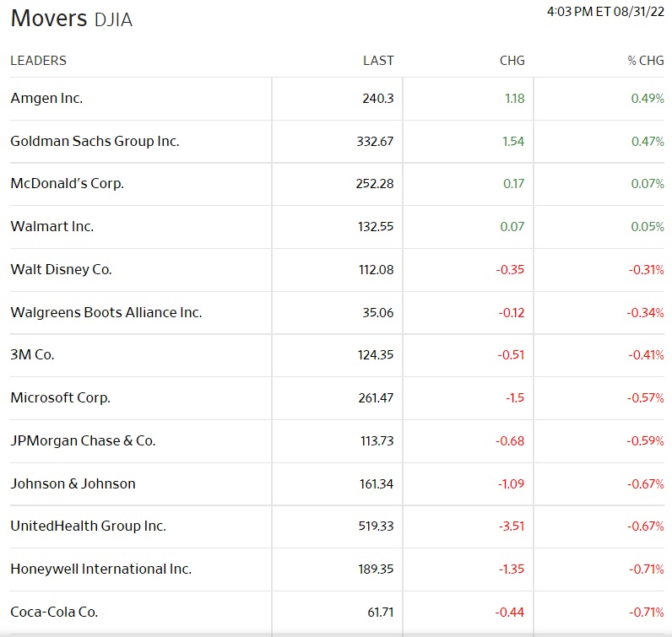Screen dimensions: 672x637
Task: Open Goldman Sachs Group Inc. quote
Action: (x=95, y=141)
